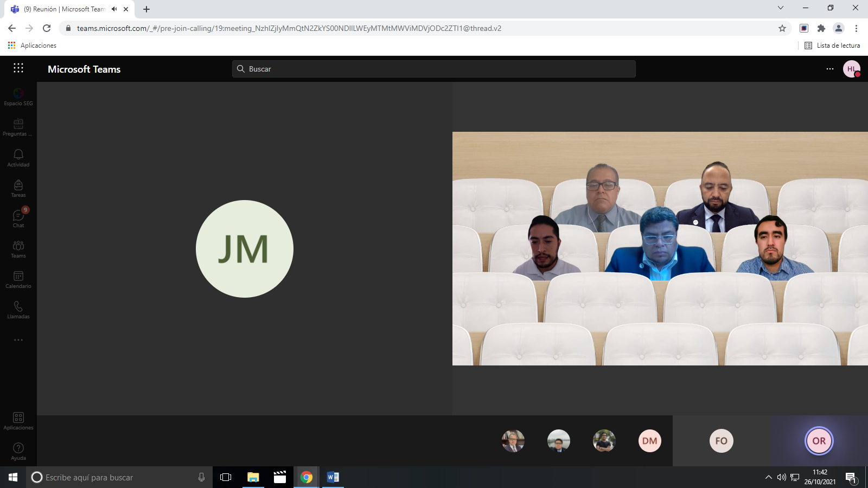The height and width of the screenshot is (488, 868).
Task: Open settings and more ellipsis menu
Action: click(x=829, y=69)
